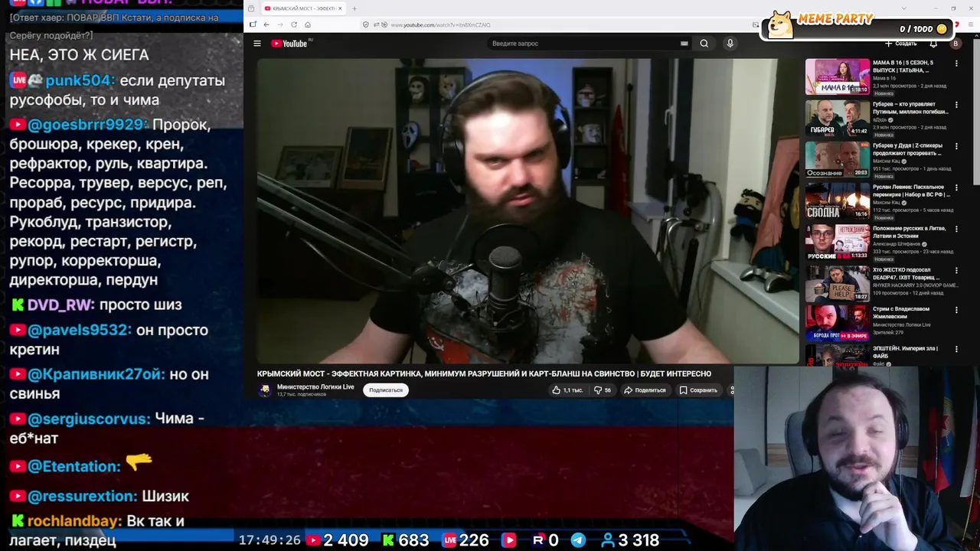Click the YouTube search magnifier button
The height and width of the screenshot is (551, 980).
[704, 44]
